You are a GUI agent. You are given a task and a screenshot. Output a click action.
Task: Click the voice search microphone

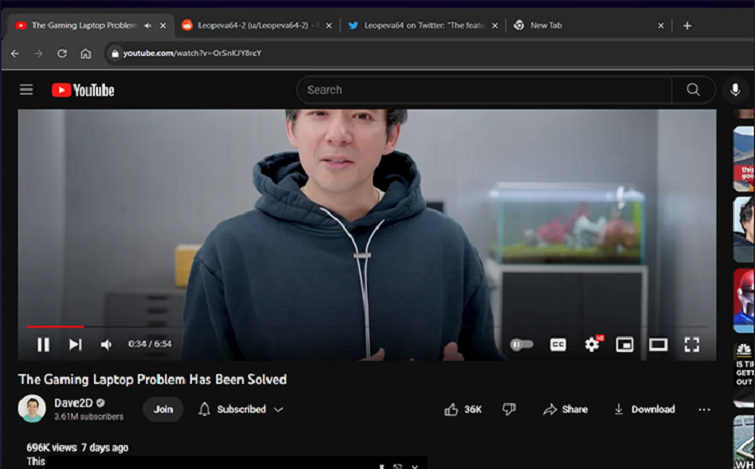[x=735, y=90]
